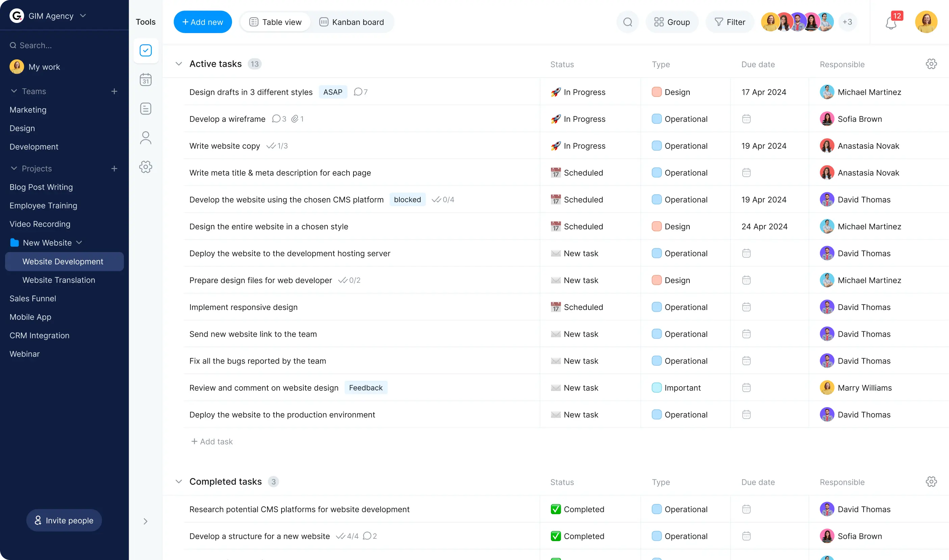Open the Settings gear in the Tools strip
The image size is (949, 560).
[146, 167]
